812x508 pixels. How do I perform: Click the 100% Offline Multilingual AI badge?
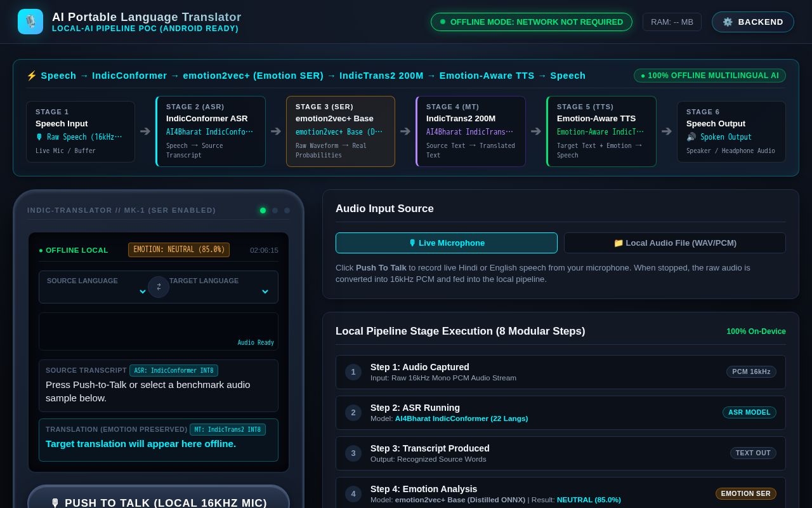point(710,76)
